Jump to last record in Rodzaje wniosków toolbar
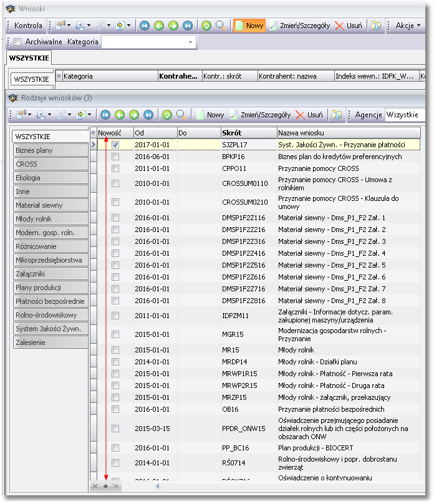 (x=148, y=115)
